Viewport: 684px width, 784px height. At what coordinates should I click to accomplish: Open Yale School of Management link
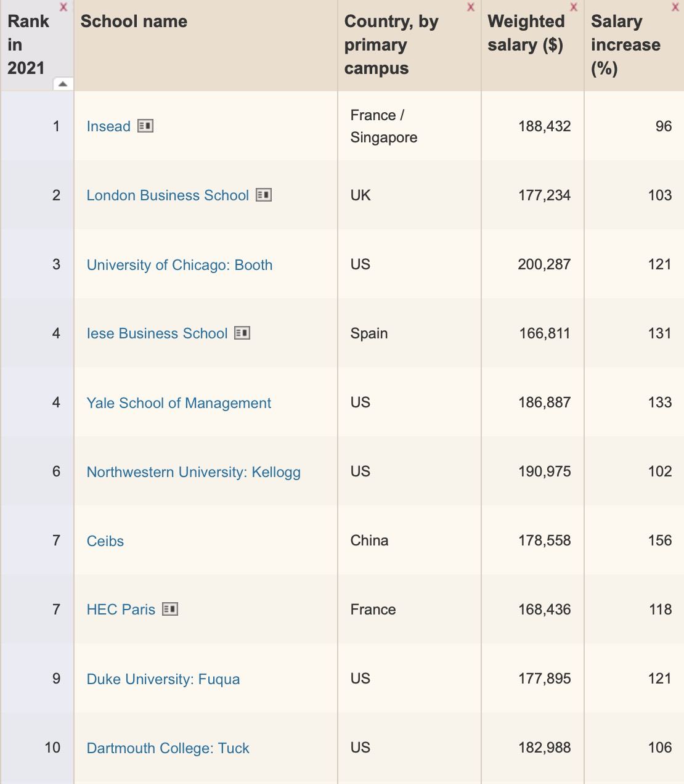(179, 403)
